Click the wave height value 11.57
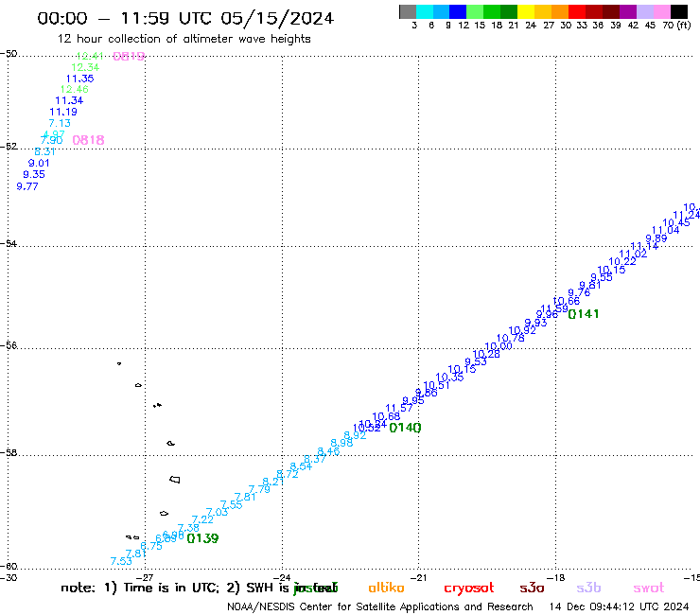Image resolution: width=700 pixels, height=615 pixels. coord(399,408)
